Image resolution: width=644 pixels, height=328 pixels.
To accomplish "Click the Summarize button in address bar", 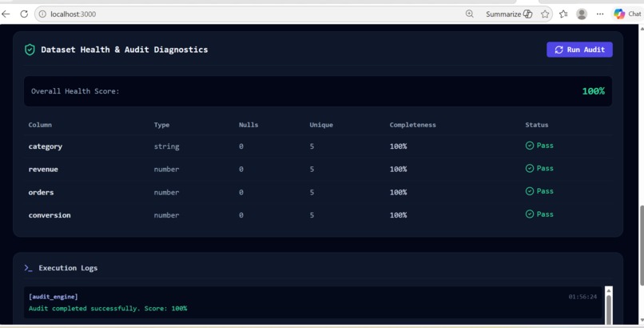I will (509, 14).
